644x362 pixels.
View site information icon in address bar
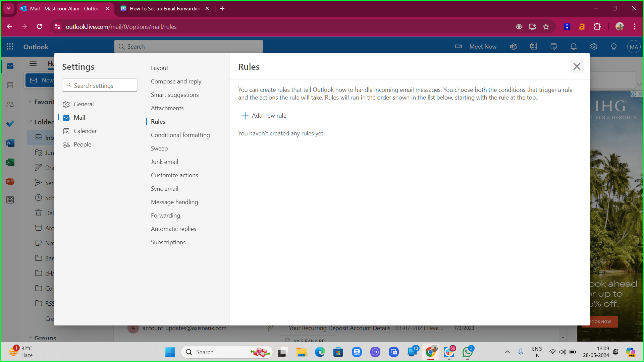[x=57, y=26]
